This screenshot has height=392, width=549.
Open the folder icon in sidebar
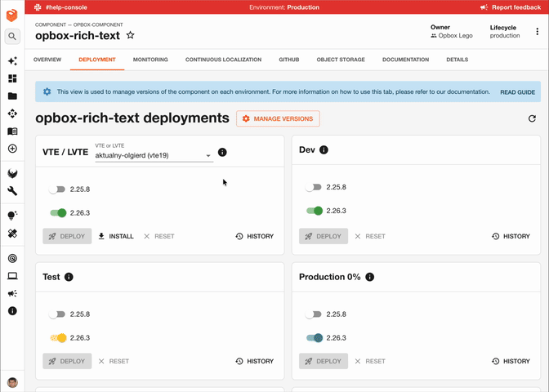(x=12, y=96)
